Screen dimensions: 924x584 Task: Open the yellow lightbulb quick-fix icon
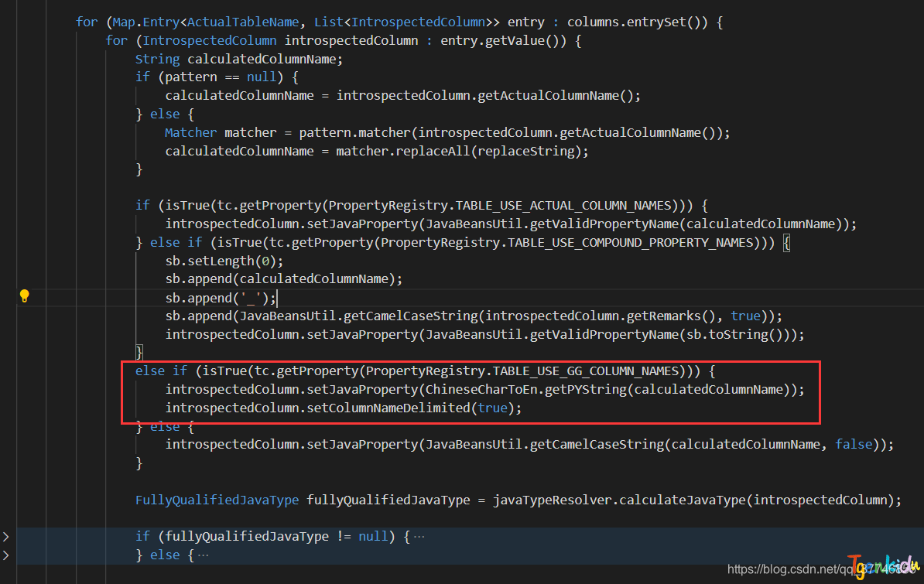pyautogui.click(x=24, y=295)
